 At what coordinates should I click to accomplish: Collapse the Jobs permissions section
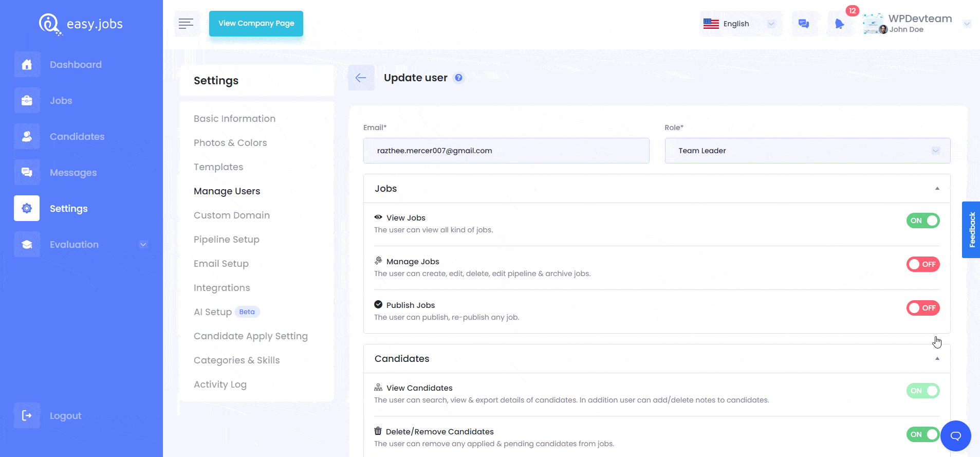click(x=937, y=189)
